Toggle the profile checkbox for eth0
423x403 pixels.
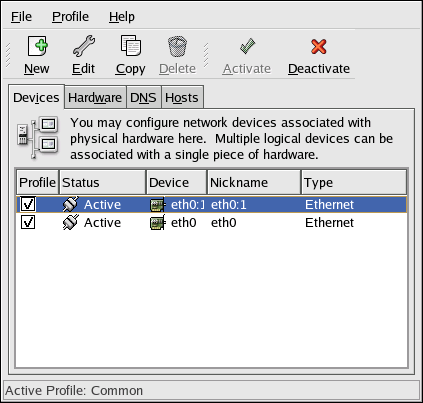click(x=28, y=222)
